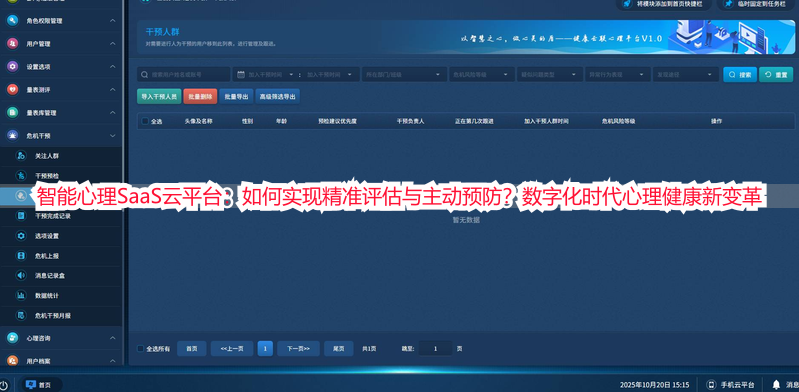Select page number 1
799x392 pixels.
tap(265, 349)
